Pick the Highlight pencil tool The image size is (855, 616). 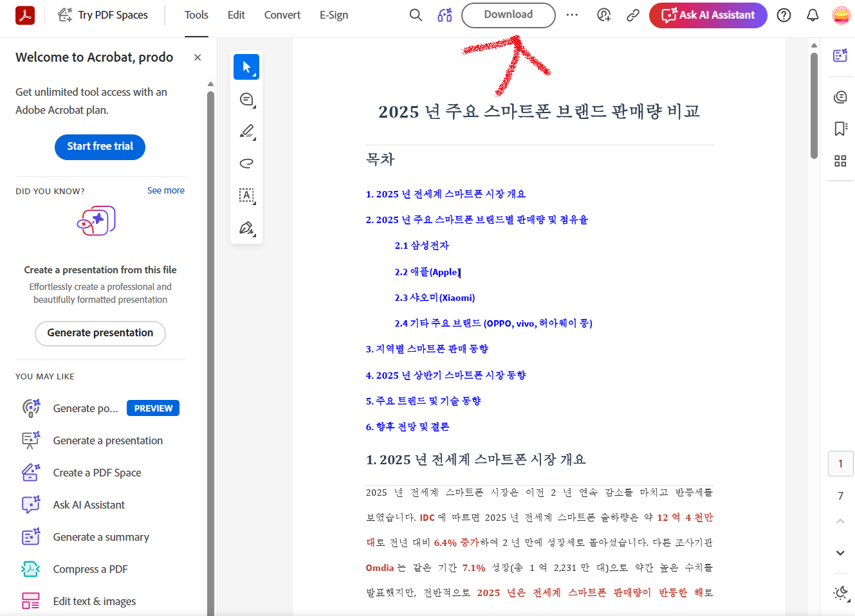click(x=246, y=131)
